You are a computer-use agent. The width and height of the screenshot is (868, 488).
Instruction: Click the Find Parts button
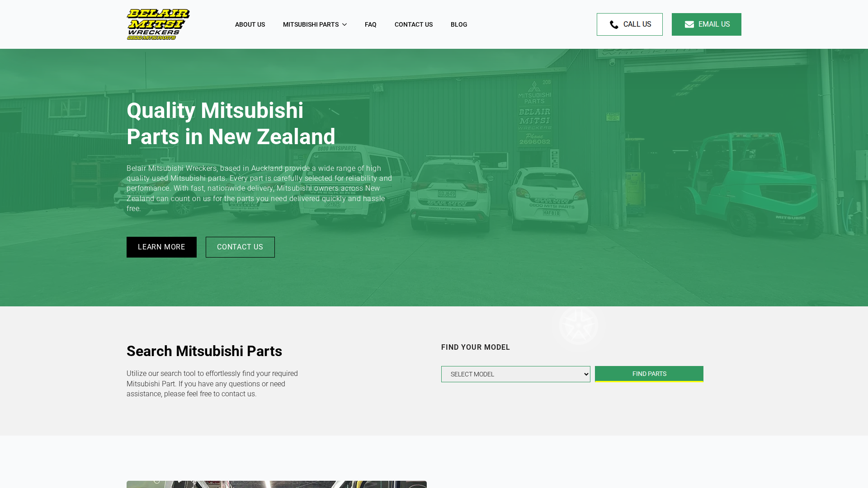point(649,374)
